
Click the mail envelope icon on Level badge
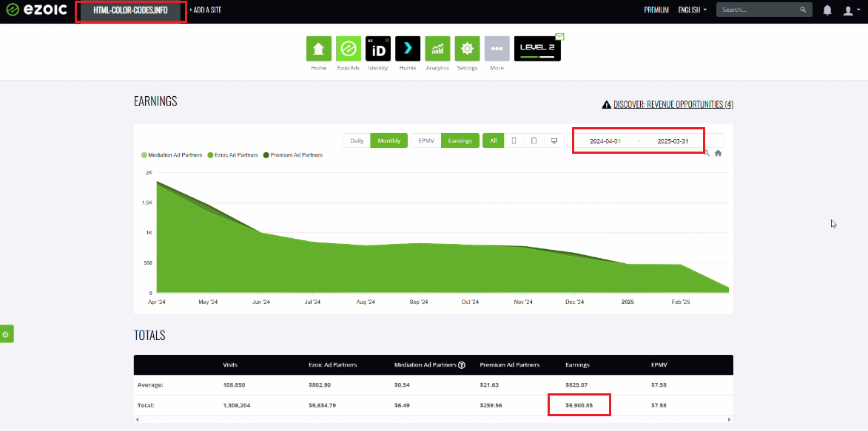click(x=559, y=36)
